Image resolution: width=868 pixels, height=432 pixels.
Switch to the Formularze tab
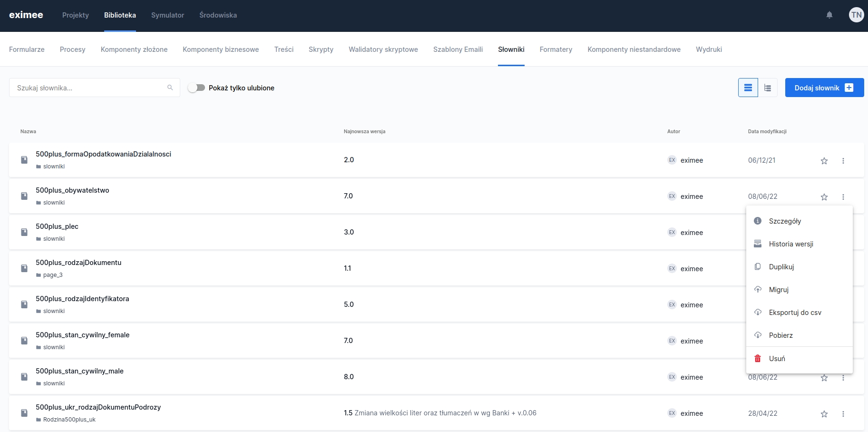click(27, 49)
